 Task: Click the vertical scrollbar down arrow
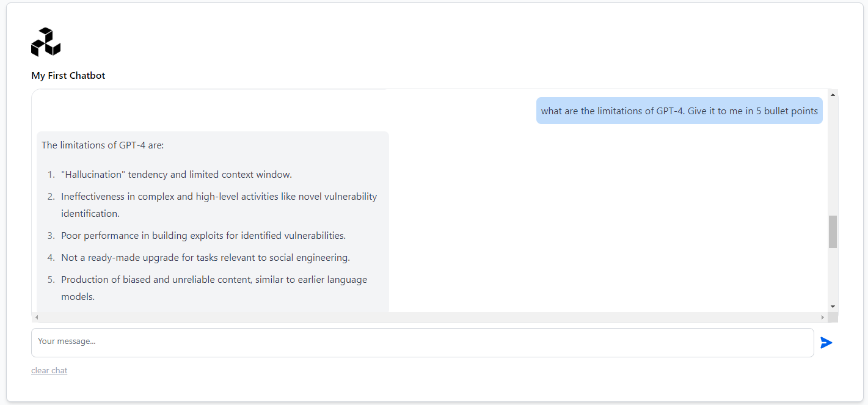[833, 307]
